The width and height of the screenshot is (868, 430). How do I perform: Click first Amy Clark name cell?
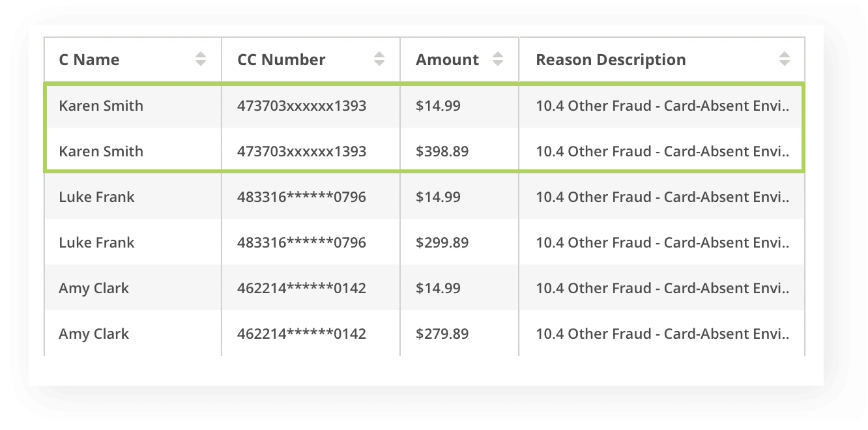tap(94, 288)
